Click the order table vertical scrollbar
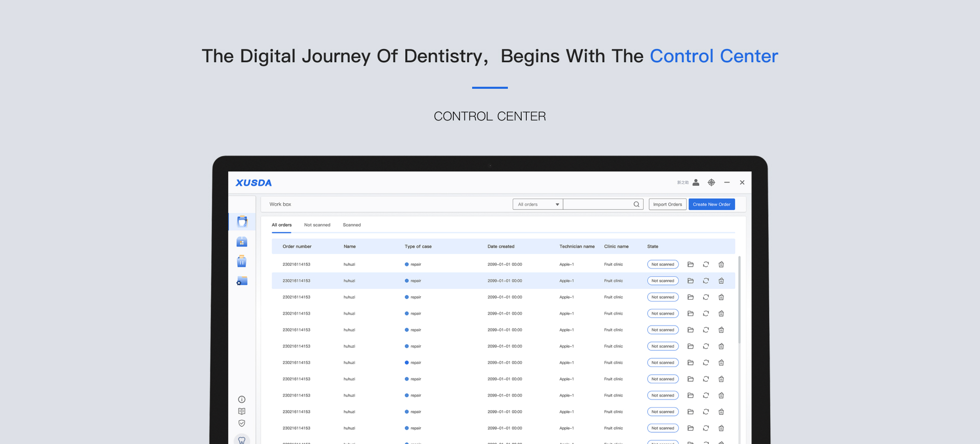The width and height of the screenshot is (980, 444). pyautogui.click(x=739, y=300)
